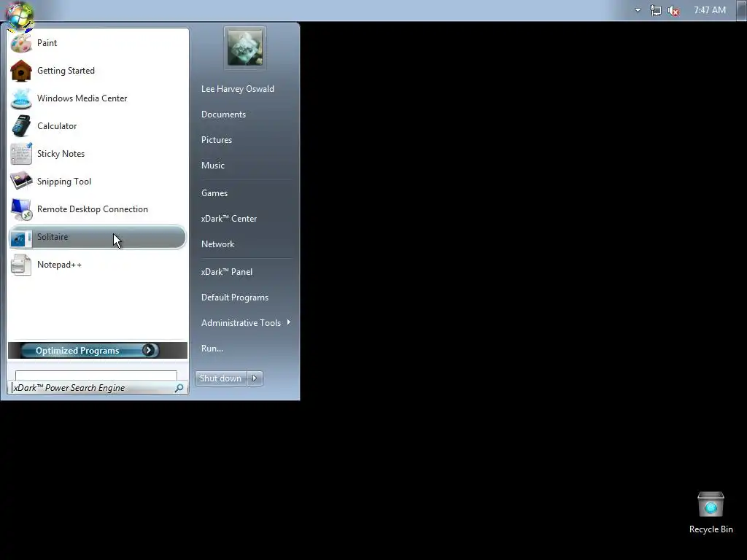Open the Calculator icon
Viewport: 747px width, 560px height.
tap(21, 126)
